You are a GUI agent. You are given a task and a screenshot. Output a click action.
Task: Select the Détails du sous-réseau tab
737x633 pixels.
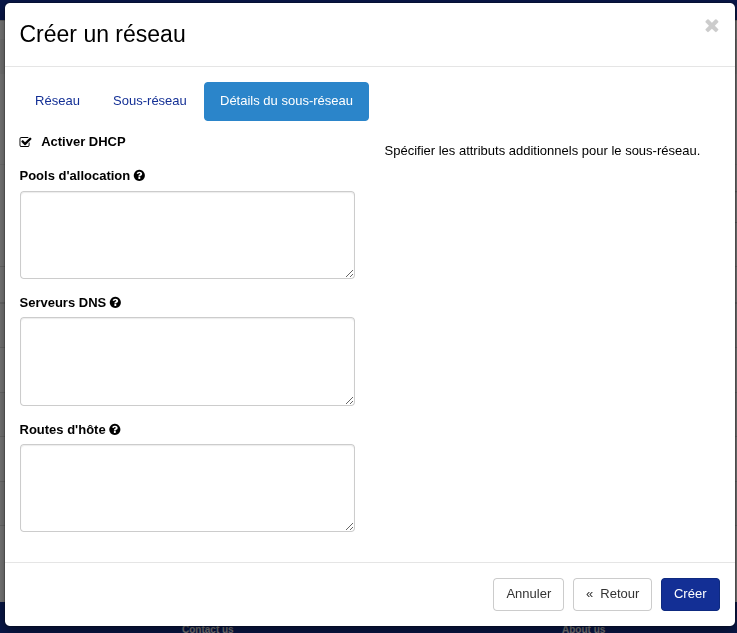click(286, 101)
